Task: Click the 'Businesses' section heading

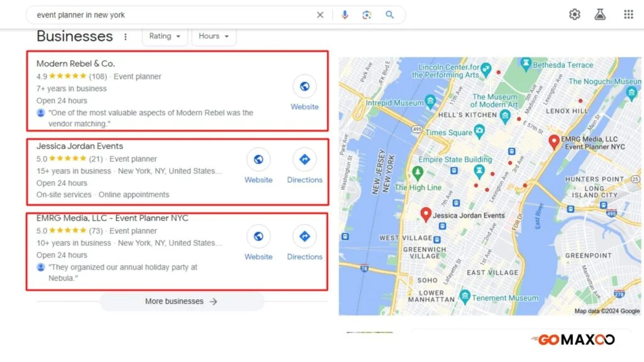Action: point(75,36)
